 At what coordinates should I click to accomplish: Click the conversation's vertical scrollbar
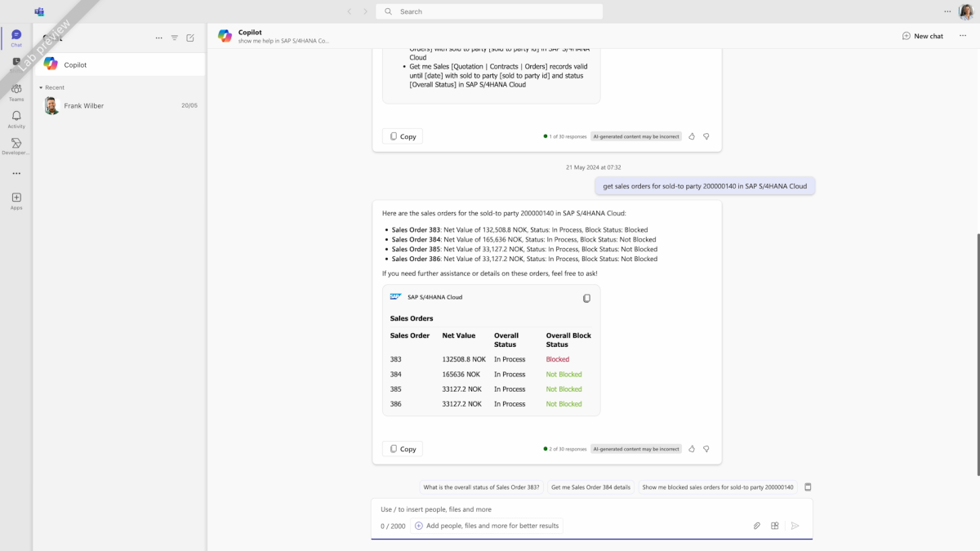pos(978,355)
